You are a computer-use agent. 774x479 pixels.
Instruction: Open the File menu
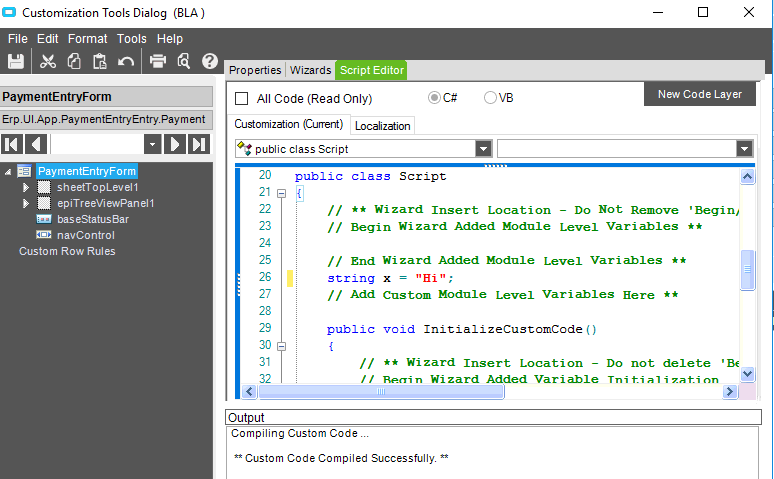tap(18, 39)
